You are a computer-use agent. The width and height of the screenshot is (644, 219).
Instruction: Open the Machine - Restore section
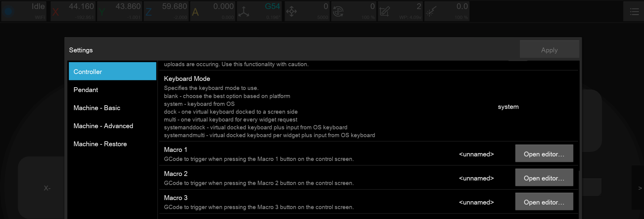(112, 144)
